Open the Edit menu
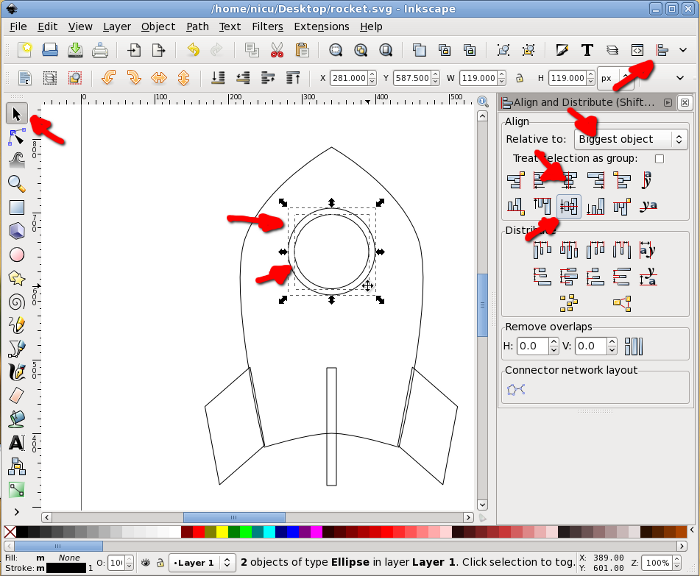The width and height of the screenshot is (700, 576). 47,27
